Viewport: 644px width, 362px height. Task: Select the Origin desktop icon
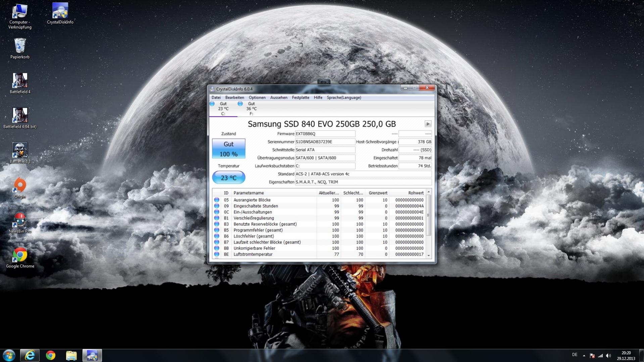pyautogui.click(x=20, y=188)
